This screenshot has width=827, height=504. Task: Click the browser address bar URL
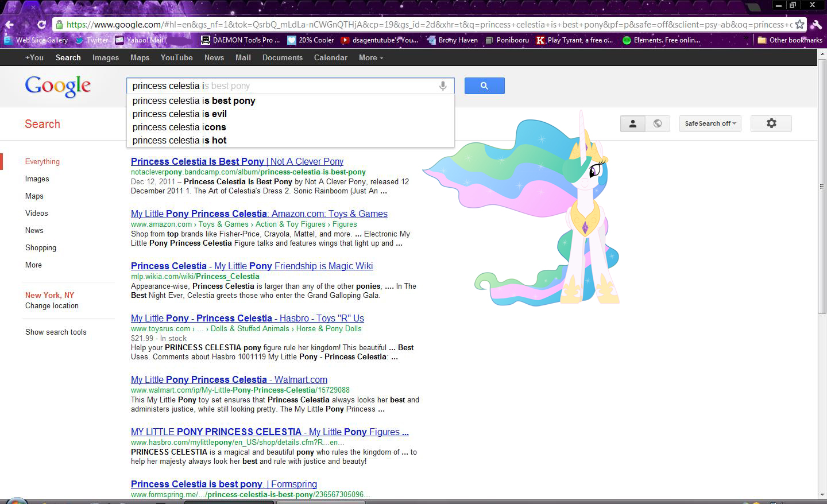pyautogui.click(x=429, y=25)
